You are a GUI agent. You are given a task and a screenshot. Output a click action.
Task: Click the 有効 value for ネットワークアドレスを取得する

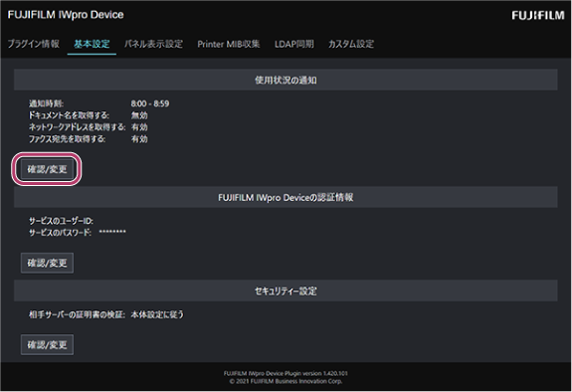(x=139, y=127)
